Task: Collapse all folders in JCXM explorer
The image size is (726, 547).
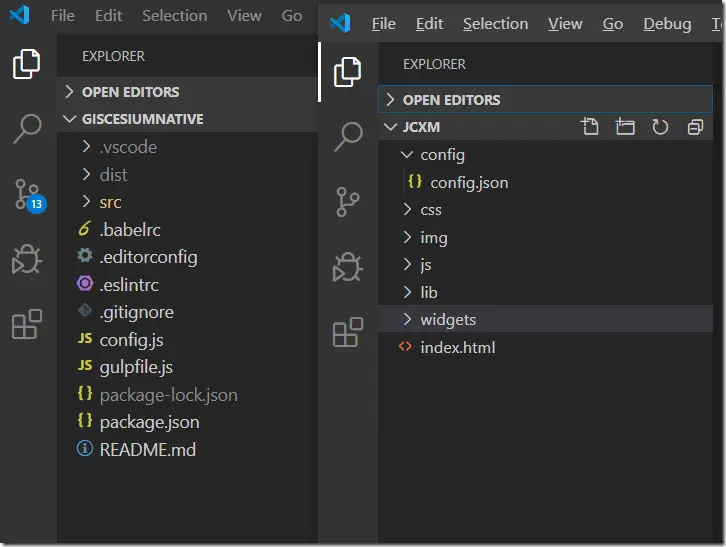Action: [x=695, y=127]
